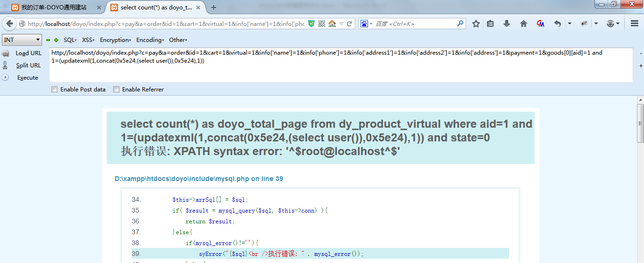Open dropdown arrow beside undo icon

[x=569, y=24]
